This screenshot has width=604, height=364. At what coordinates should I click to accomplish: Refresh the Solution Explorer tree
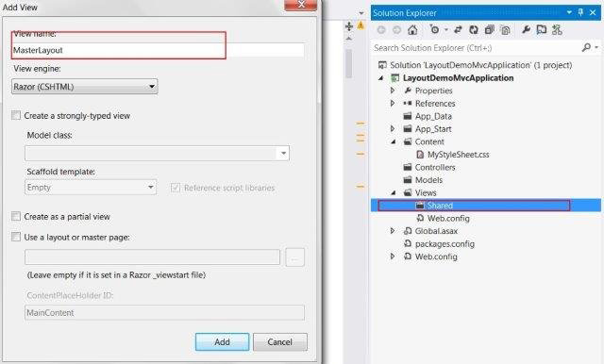[474, 29]
